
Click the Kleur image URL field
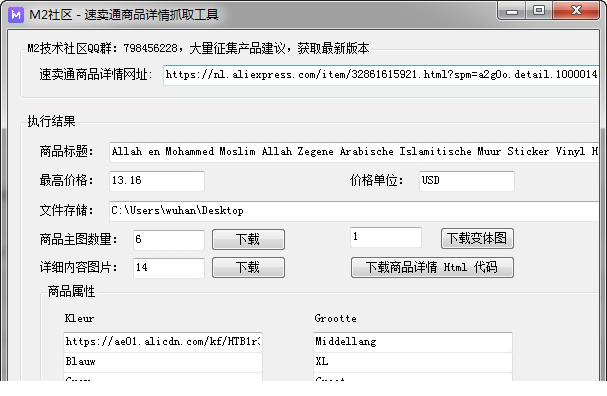(163, 342)
